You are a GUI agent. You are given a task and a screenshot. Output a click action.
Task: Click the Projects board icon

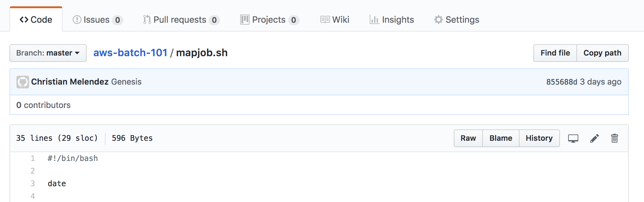(x=245, y=19)
